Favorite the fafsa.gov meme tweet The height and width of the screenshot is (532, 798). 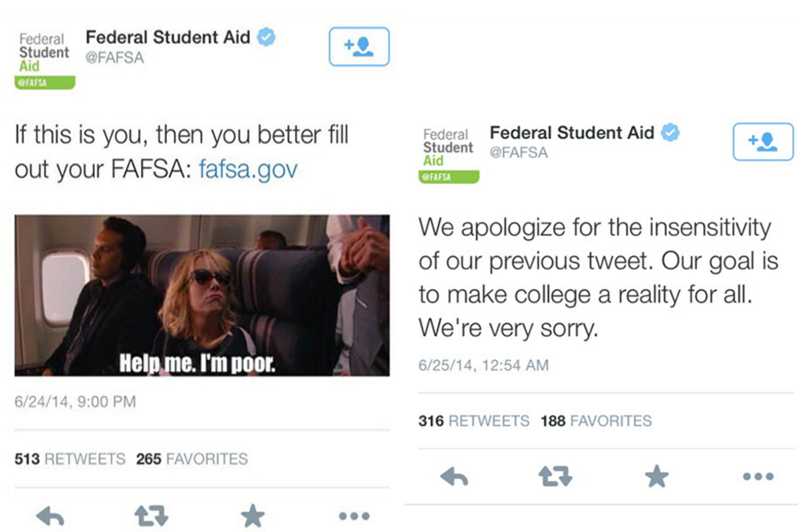click(253, 516)
